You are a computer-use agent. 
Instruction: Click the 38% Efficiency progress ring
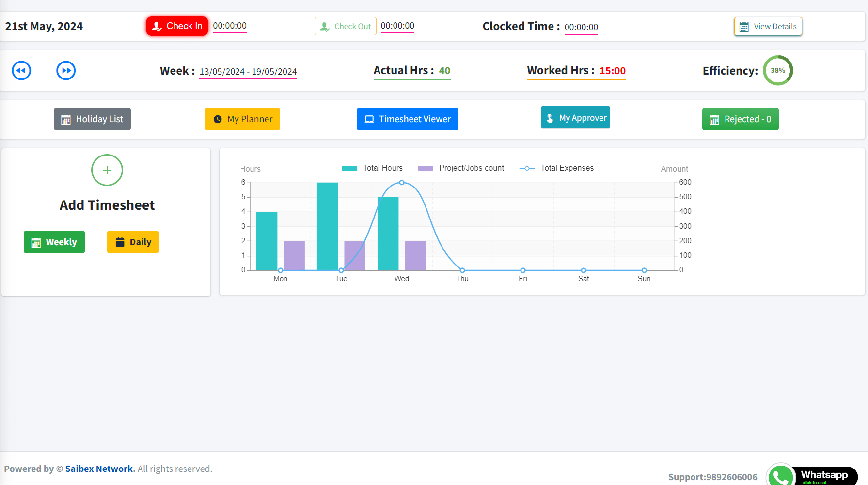[x=778, y=70]
